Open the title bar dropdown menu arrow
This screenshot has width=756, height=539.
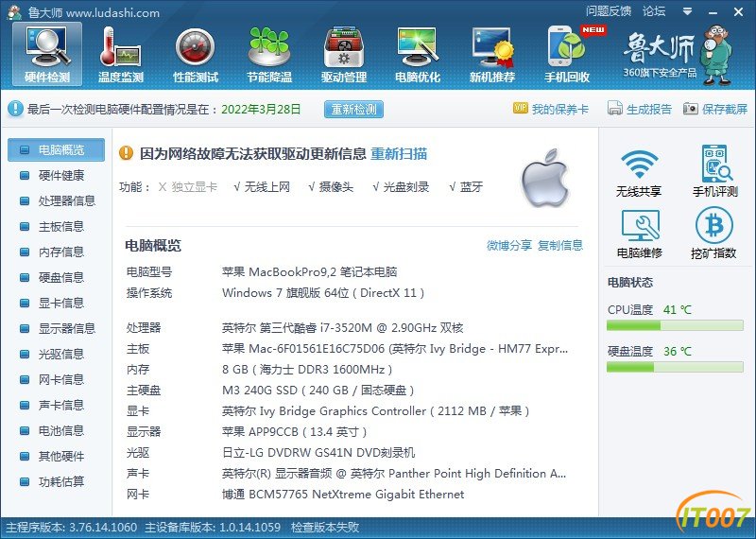tap(688, 11)
